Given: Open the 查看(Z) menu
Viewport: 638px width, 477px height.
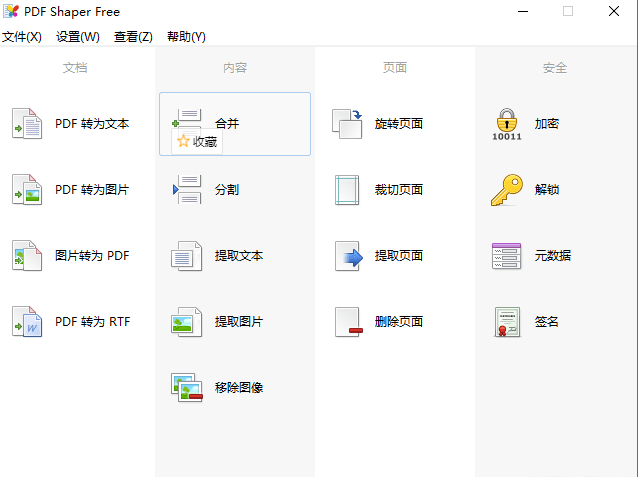Looking at the screenshot, I should [133, 37].
